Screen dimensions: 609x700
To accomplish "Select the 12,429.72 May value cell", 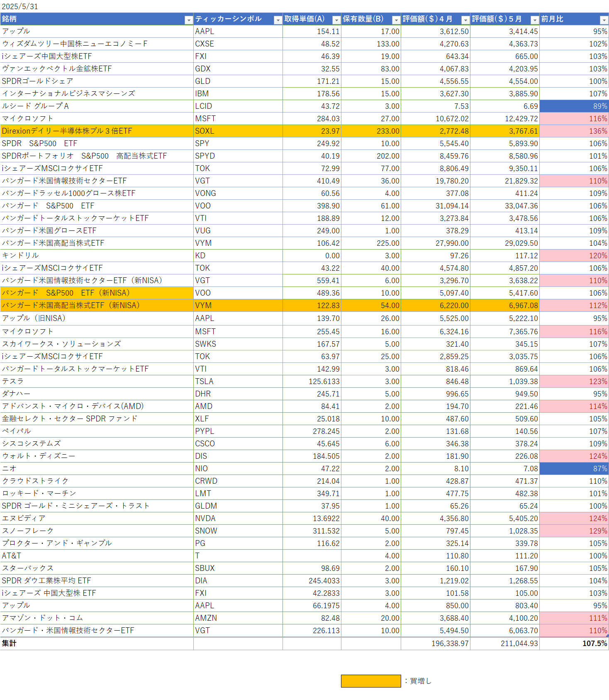I will click(x=505, y=118).
